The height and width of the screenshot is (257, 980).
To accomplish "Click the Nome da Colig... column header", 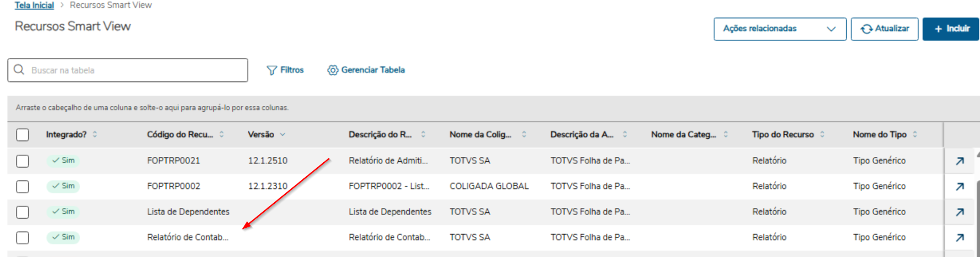I will click(480, 135).
